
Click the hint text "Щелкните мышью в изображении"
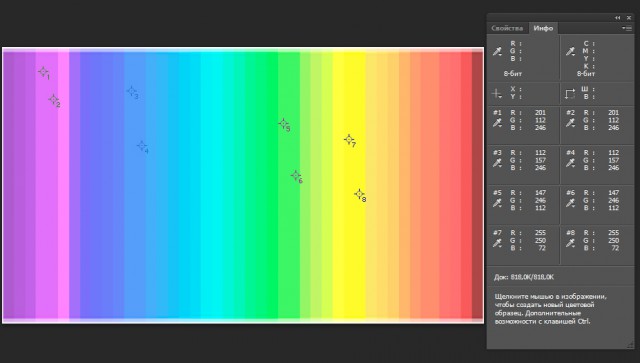pos(550,296)
